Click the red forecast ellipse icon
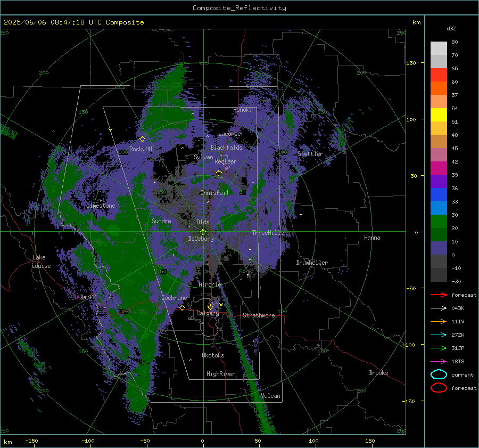 pyautogui.click(x=439, y=388)
